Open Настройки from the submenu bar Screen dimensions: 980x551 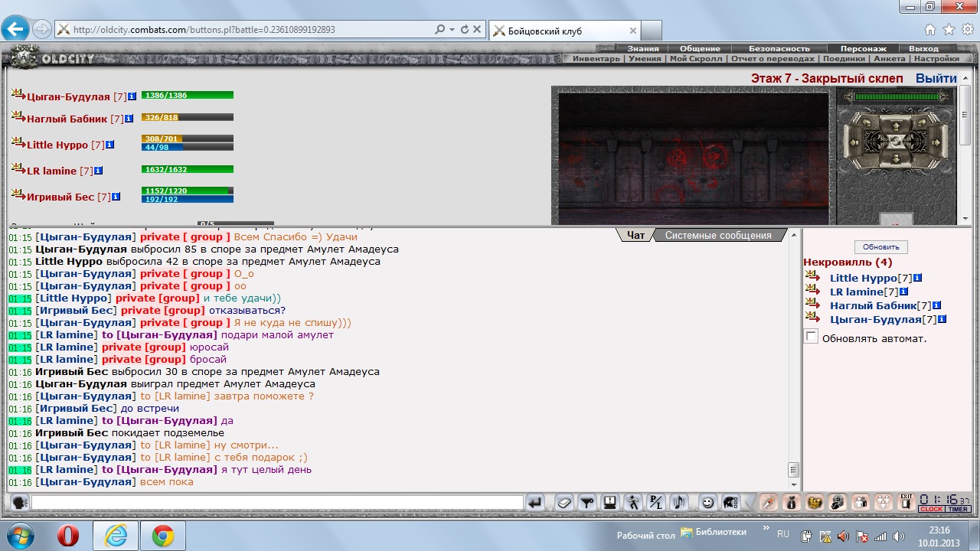coord(936,58)
